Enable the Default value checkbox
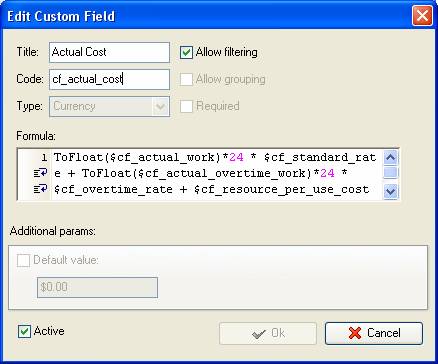This screenshot has width=438, height=364. point(23,260)
